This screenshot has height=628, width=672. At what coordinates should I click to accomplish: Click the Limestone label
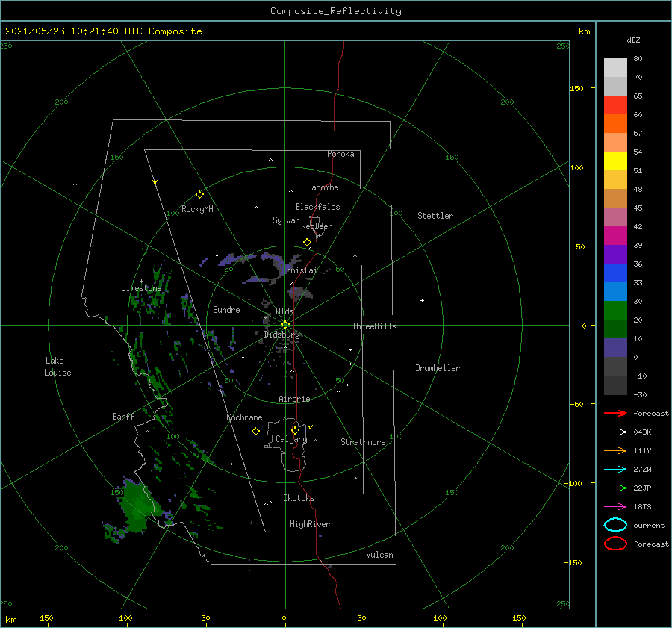tap(141, 288)
